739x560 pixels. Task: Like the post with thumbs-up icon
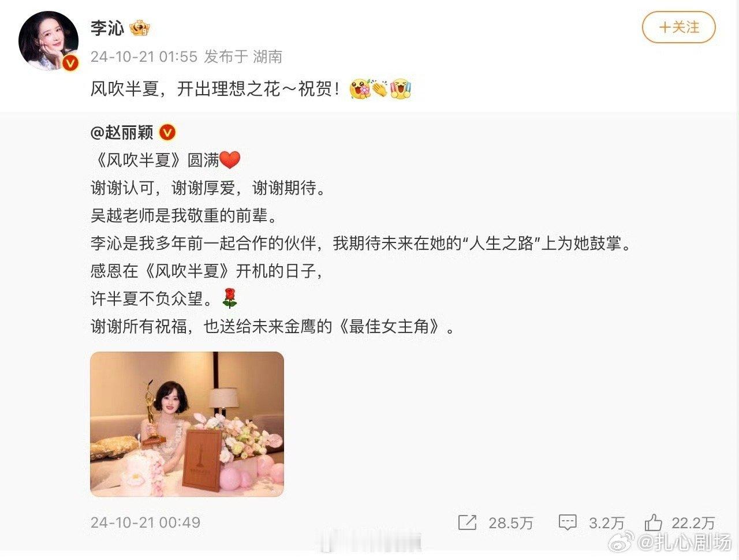(x=654, y=523)
